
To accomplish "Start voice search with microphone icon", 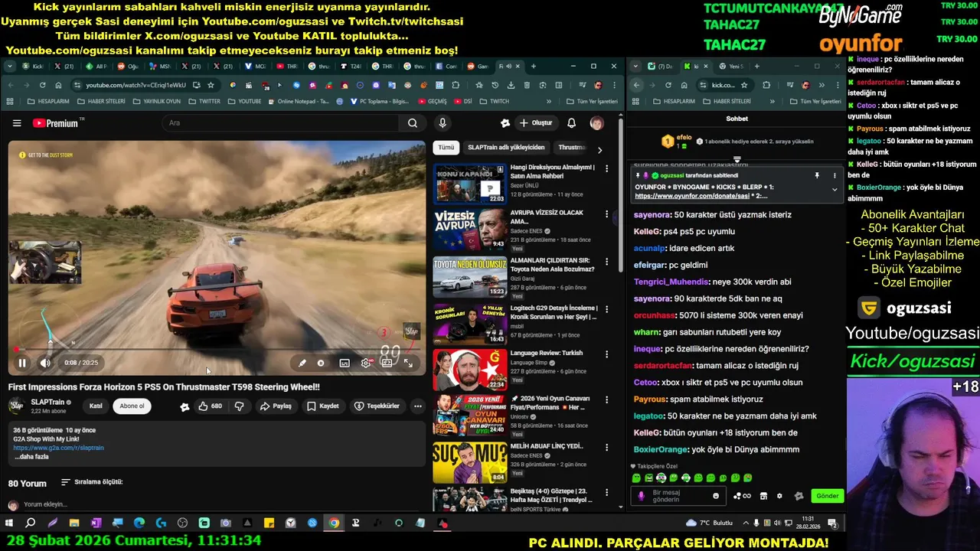I will coord(442,123).
